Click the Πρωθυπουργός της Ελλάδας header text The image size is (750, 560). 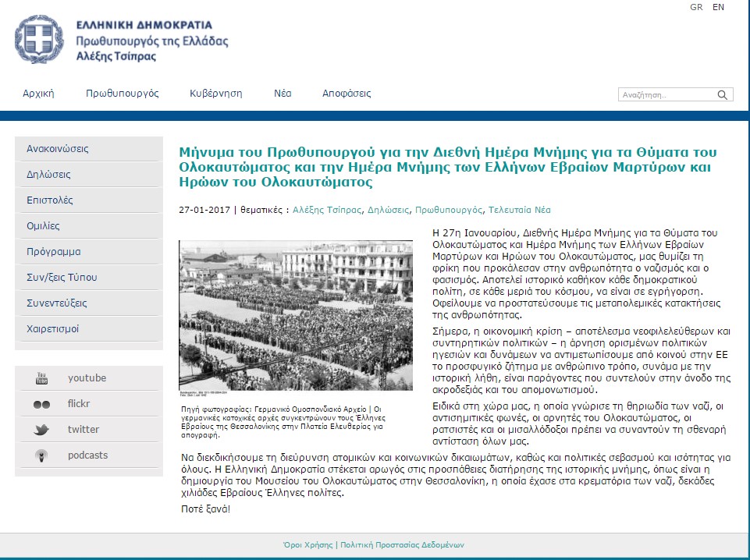coord(152,41)
